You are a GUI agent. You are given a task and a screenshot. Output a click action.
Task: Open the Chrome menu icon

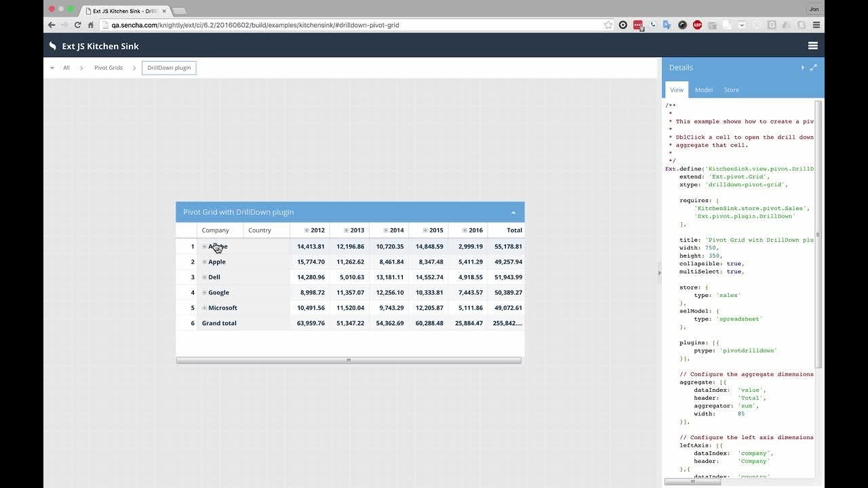point(816,25)
